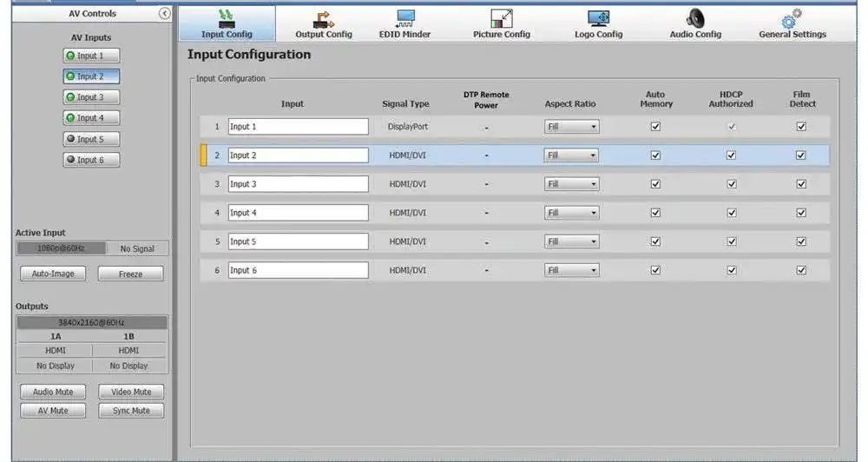The image size is (868, 462).
Task: Click the Input 2 name text field
Action: [x=298, y=155]
